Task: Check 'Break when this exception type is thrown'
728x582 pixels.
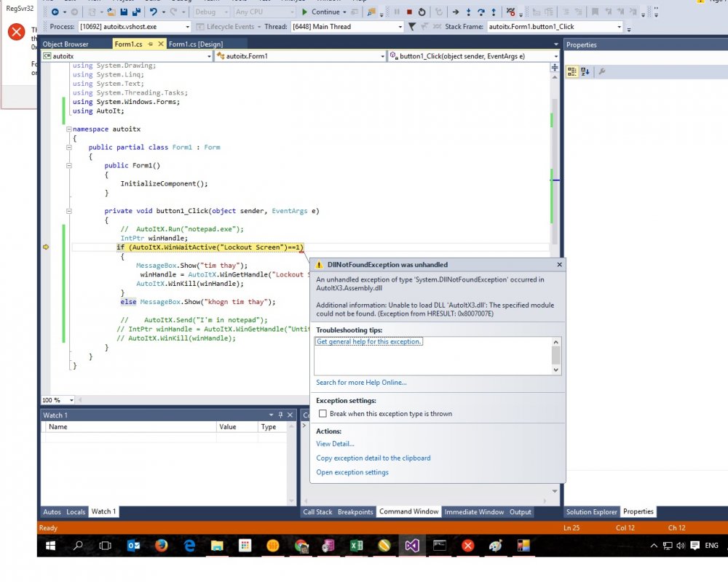Action: point(323,413)
